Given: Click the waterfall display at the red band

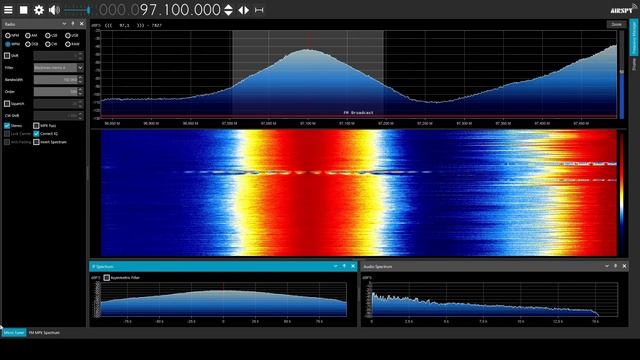Looking at the screenshot, I should [309, 193].
